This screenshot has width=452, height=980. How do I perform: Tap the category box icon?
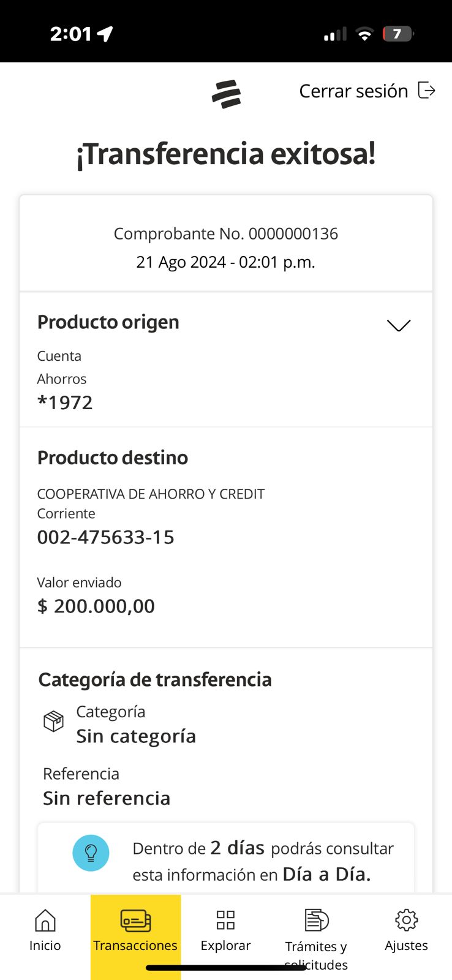tap(53, 721)
